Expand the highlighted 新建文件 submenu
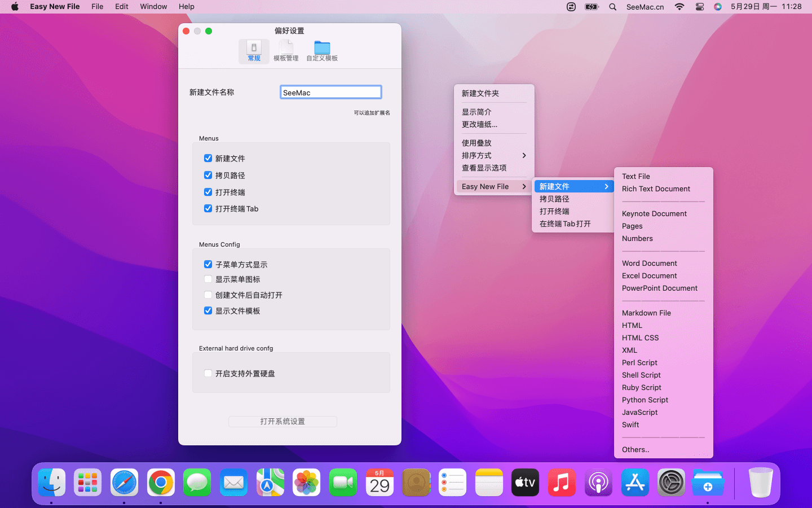Image resolution: width=812 pixels, height=508 pixels. click(573, 186)
